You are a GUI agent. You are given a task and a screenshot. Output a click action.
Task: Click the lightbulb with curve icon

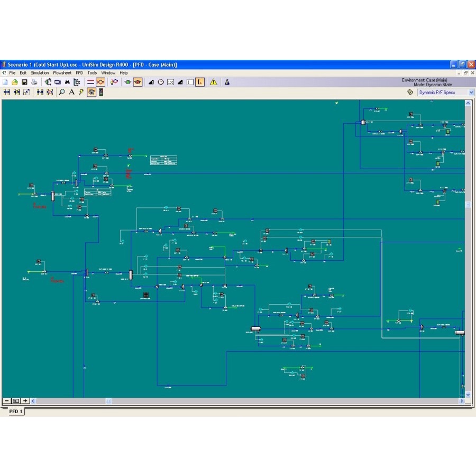point(114,82)
